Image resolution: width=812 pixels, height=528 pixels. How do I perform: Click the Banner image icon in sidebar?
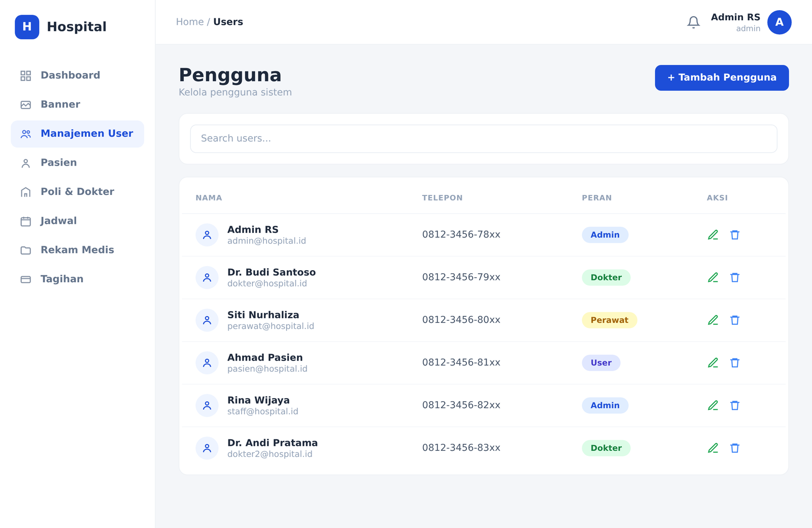26,105
